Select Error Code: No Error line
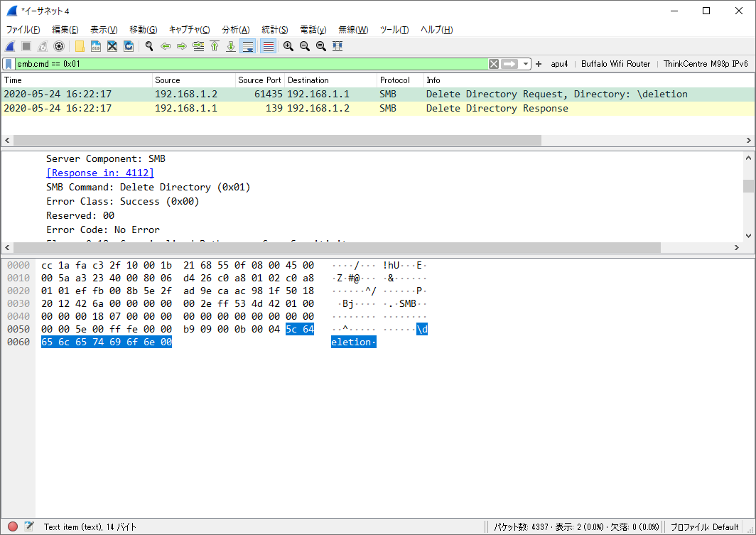This screenshot has width=756, height=535. point(103,230)
